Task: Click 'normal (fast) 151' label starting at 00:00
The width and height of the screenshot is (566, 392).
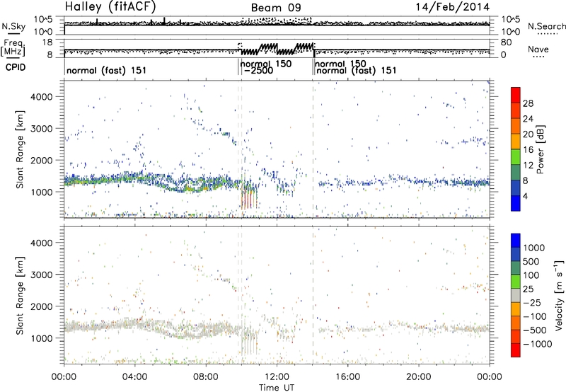Action: [107, 70]
